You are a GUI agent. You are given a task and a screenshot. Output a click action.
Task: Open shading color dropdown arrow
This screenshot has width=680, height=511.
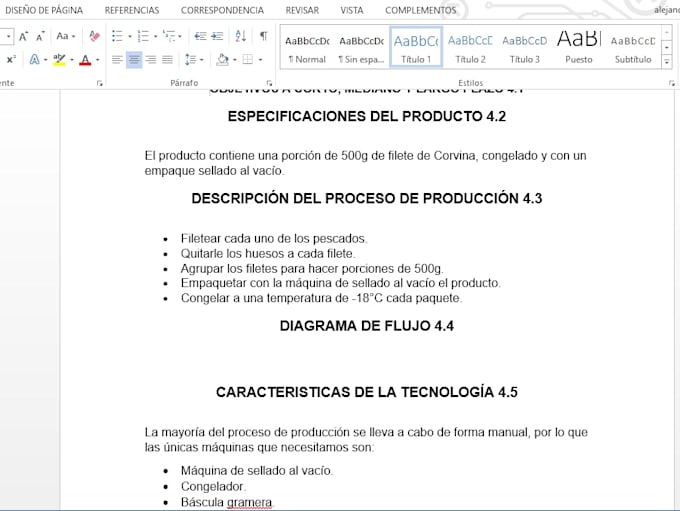[x=235, y=60]
